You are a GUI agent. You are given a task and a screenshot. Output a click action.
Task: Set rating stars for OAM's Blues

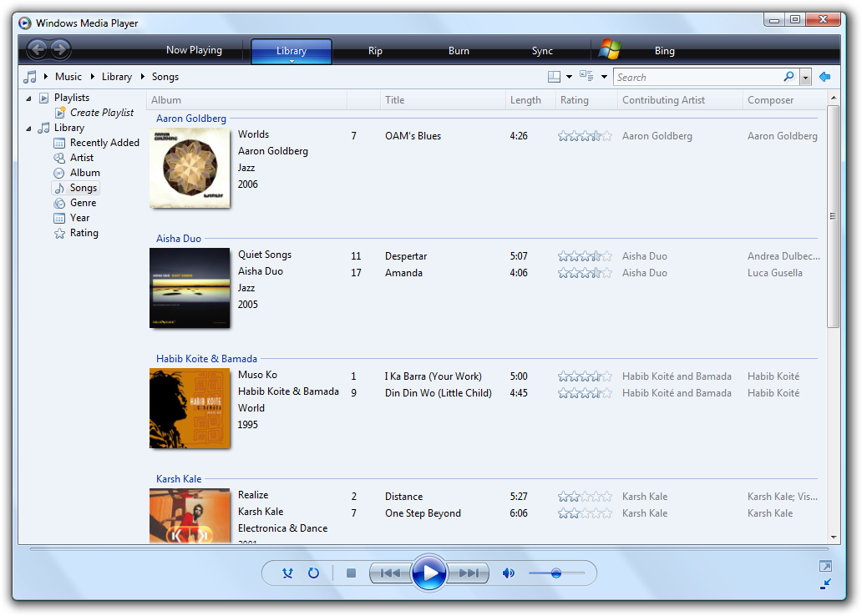(585, 136)
